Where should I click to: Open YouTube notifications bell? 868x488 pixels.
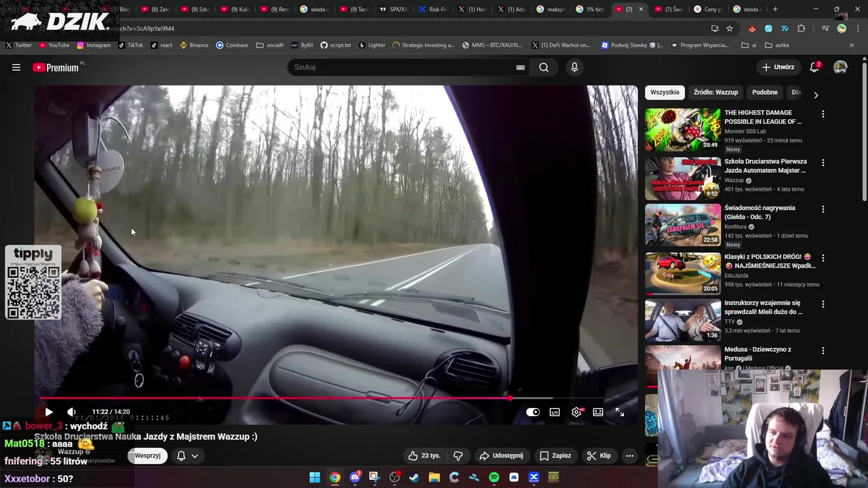(814, 67)
